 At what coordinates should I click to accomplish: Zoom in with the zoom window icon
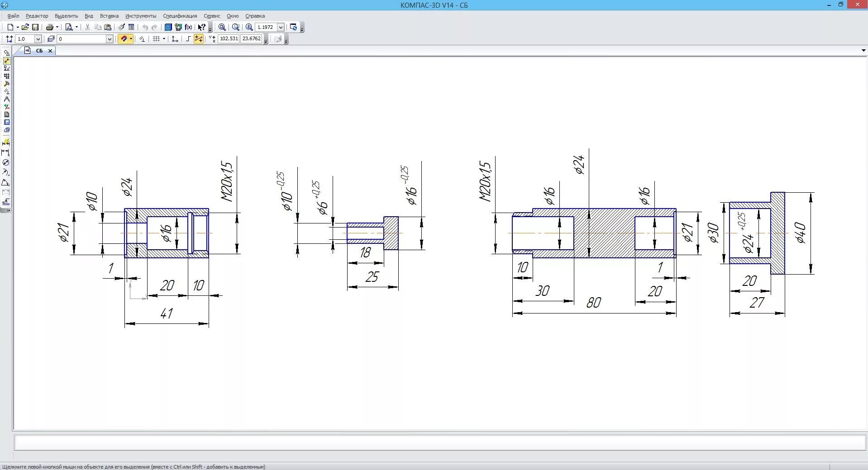(222, 27)
